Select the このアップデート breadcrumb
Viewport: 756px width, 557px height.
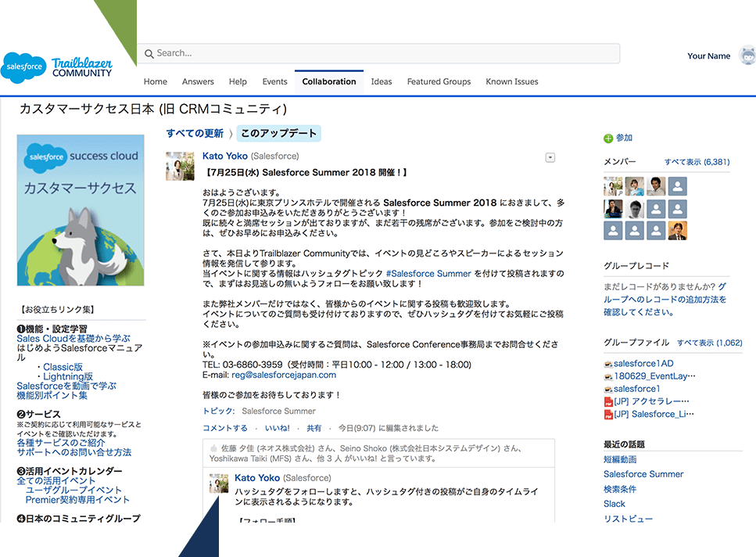tap(278, 134)
